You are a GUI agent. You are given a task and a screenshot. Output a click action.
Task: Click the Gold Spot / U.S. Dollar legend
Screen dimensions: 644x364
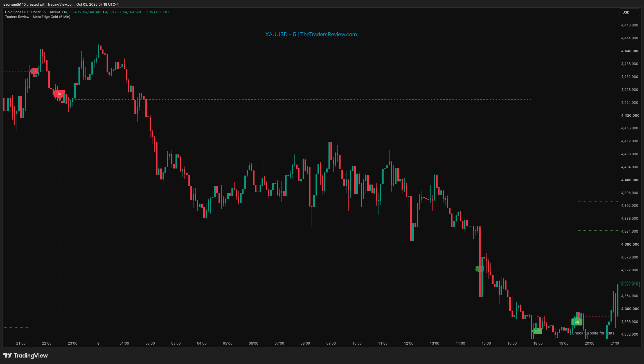pos(33,12)
